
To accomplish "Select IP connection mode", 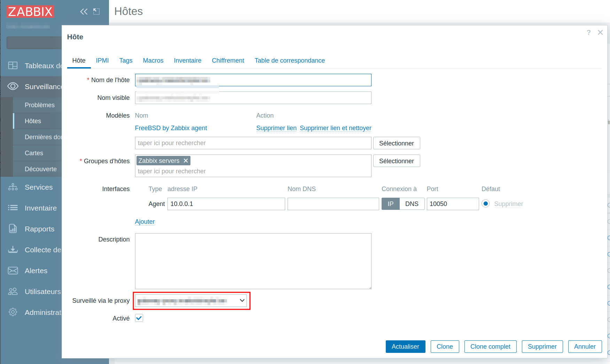I will click(x=390, y=204).
